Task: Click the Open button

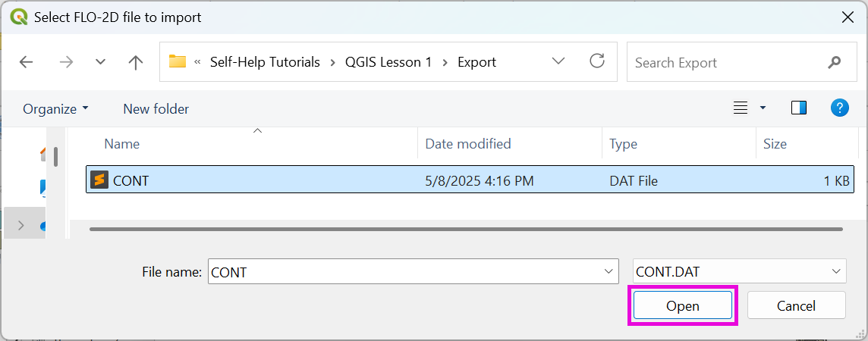Action: point(683,306)
